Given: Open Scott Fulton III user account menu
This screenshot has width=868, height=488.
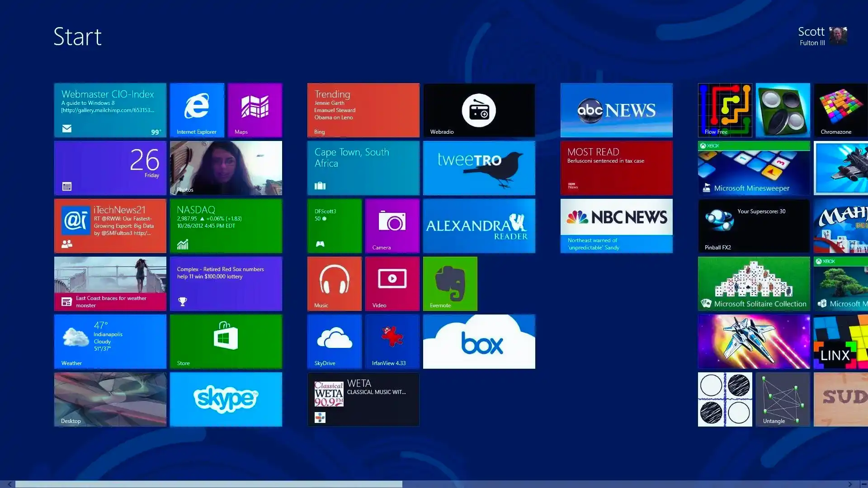Looking at the screenshot, I should (x=822, y=36).
